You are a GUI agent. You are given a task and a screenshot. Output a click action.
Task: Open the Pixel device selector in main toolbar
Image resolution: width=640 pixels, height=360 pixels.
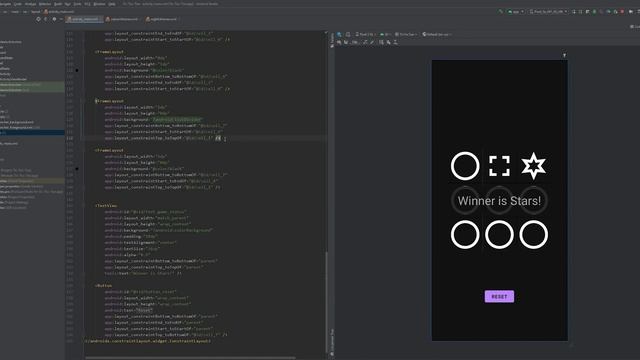tap(548, 11)
